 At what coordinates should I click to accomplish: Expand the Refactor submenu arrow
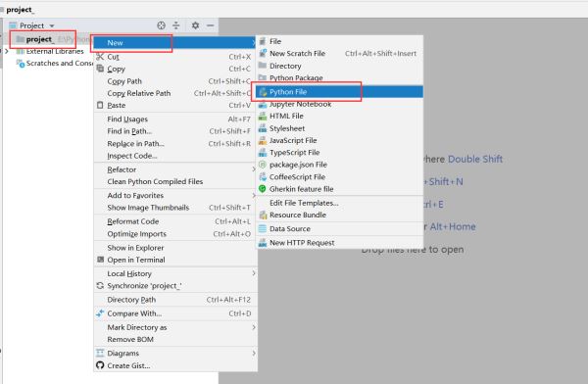(x=254, y=169)
